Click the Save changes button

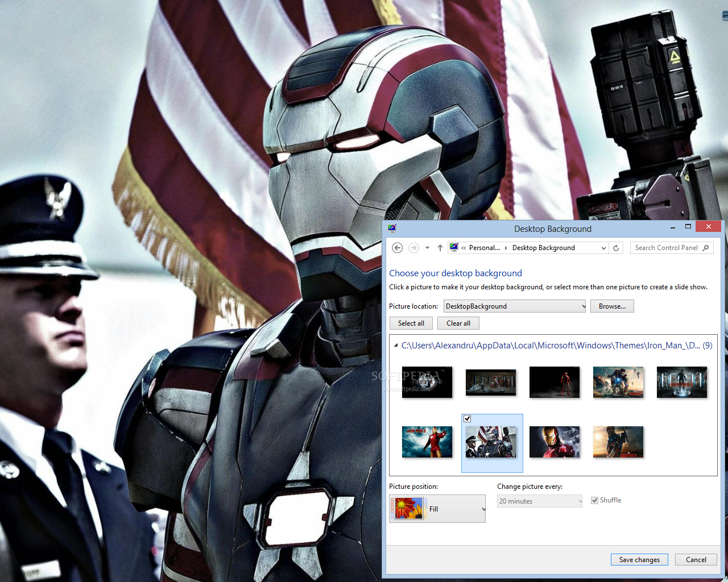639,560
